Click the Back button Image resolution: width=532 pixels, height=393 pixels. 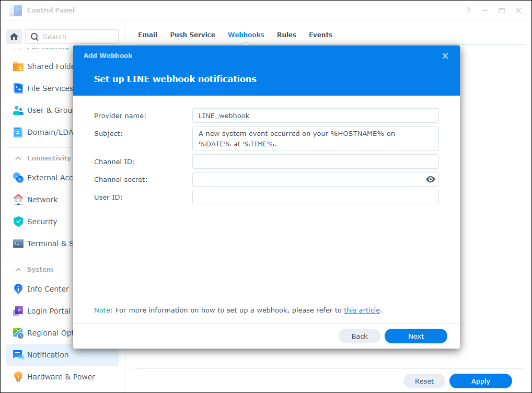pos(360,336)
